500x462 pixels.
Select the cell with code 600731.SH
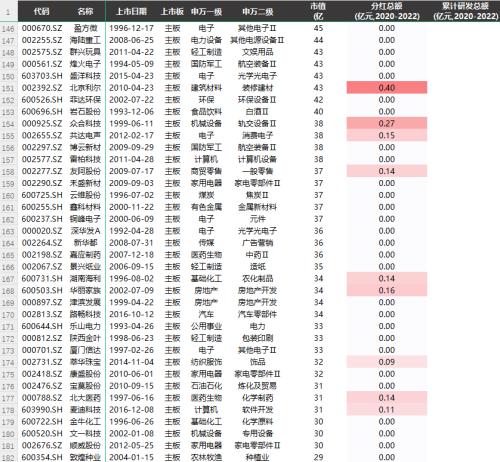click(42, 278)
